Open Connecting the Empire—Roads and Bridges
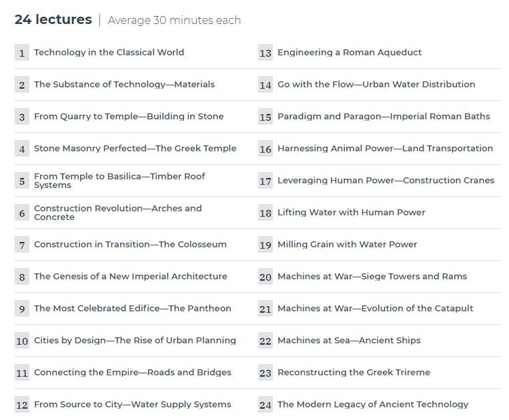 (133, 372)
